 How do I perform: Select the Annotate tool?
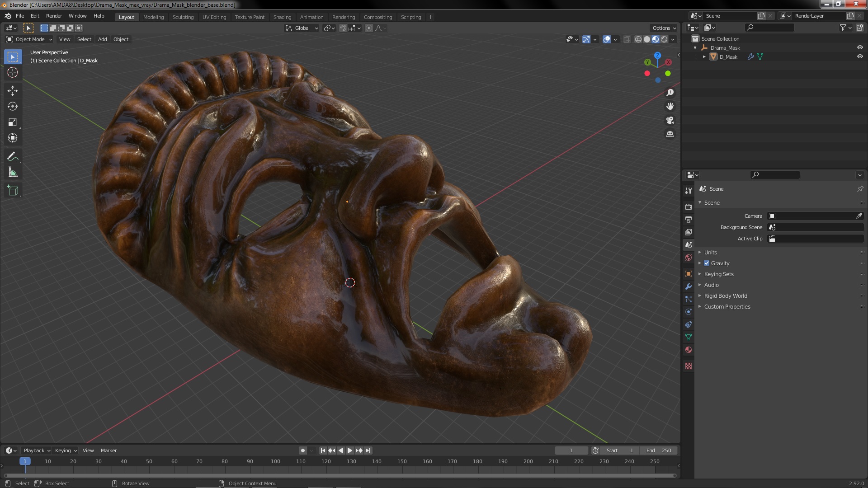click(13, 157)
